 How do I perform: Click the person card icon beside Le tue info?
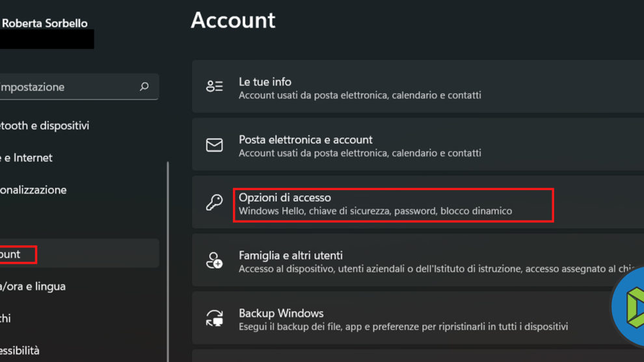(214, 87)
